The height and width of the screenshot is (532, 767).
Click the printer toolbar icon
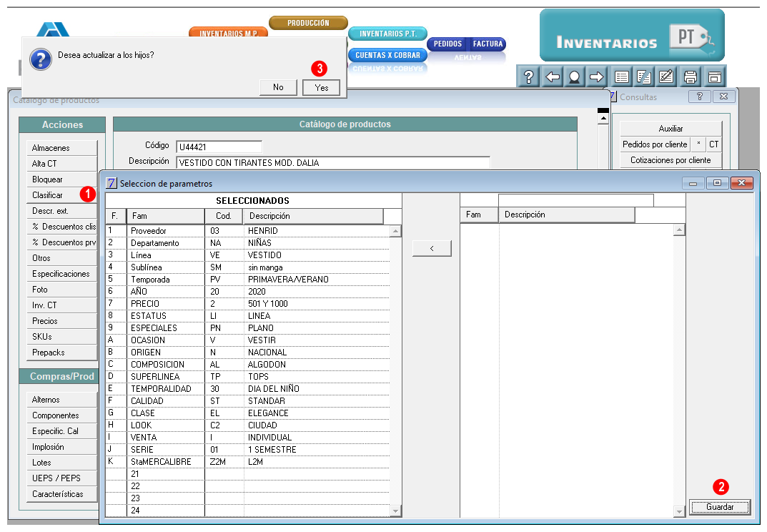tap(691, 77)
